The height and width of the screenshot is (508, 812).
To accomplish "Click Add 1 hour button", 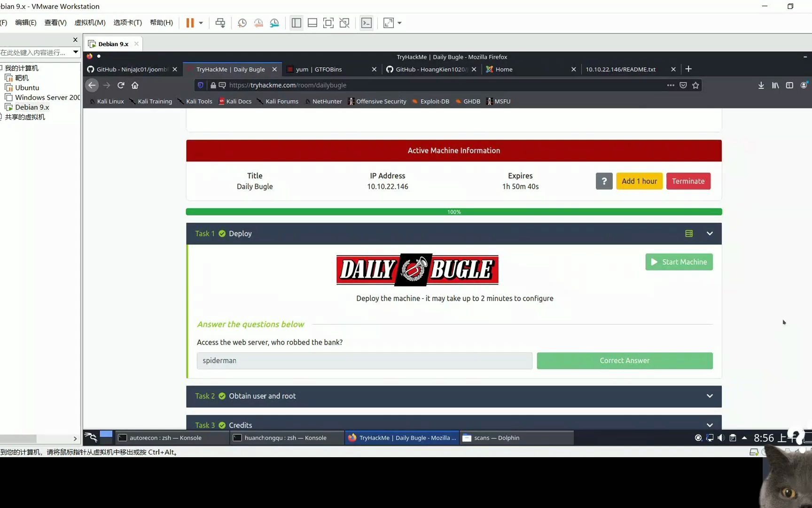I will click(x=639, y=181).
